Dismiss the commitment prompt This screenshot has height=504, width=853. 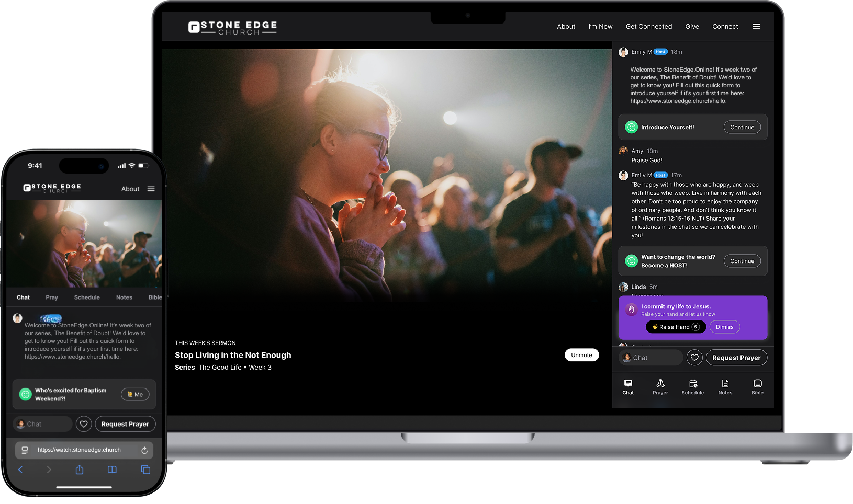[724, 327]
